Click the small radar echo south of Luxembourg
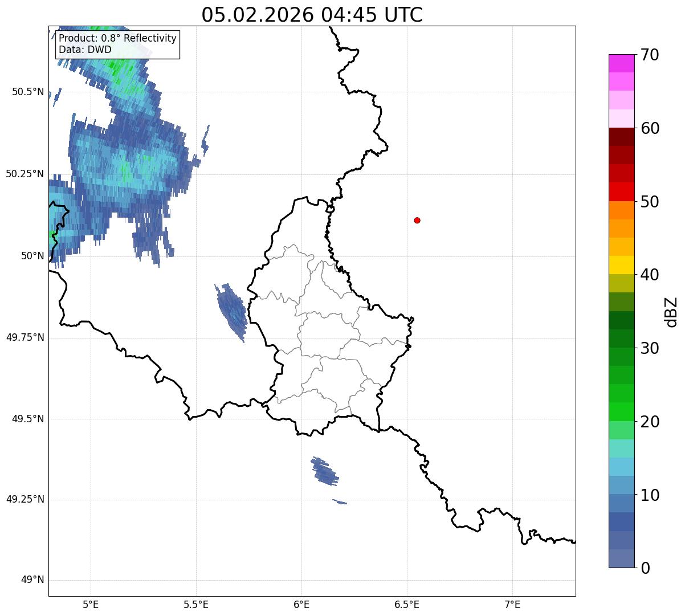 (325, 471)
